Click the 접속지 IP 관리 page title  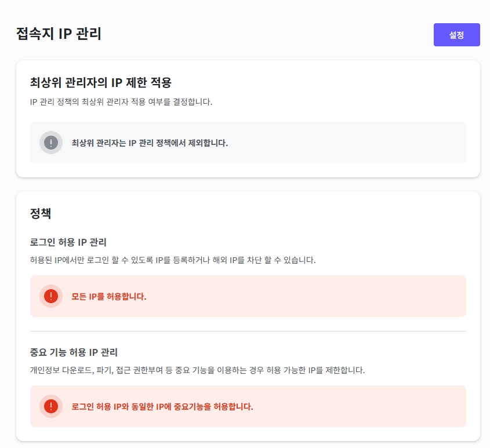(x=59, y=34)
